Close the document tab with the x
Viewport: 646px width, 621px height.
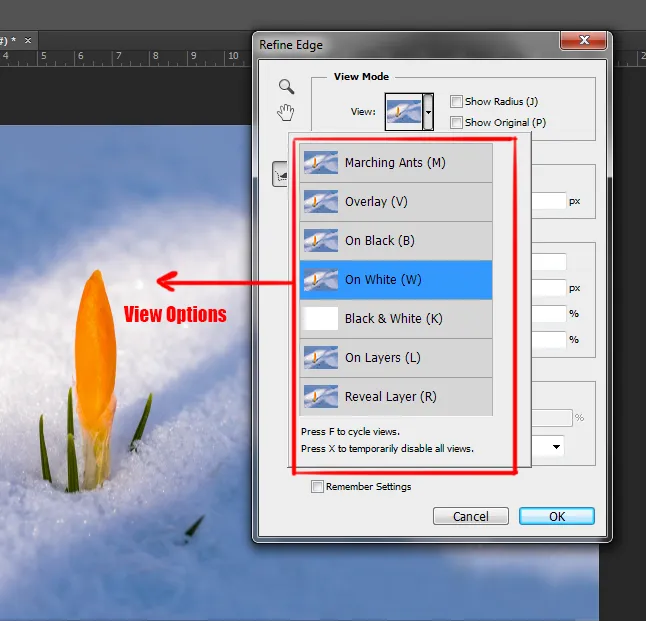point(28,40)
